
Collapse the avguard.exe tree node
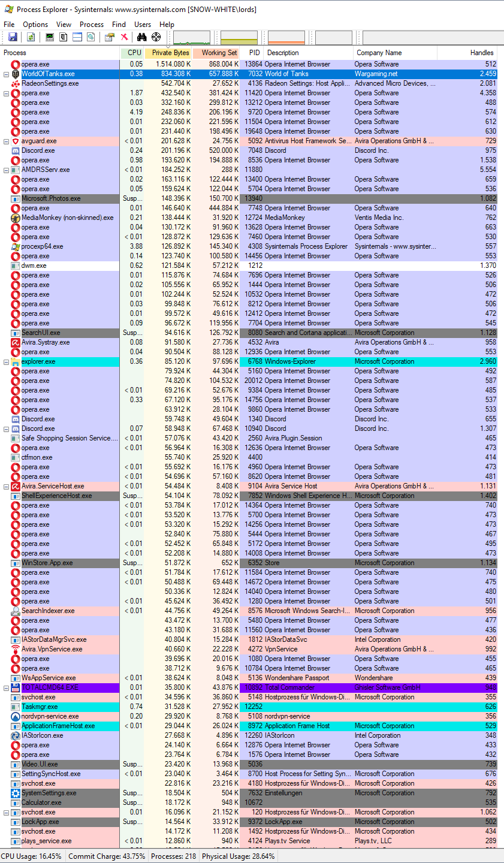click(7, 141)
